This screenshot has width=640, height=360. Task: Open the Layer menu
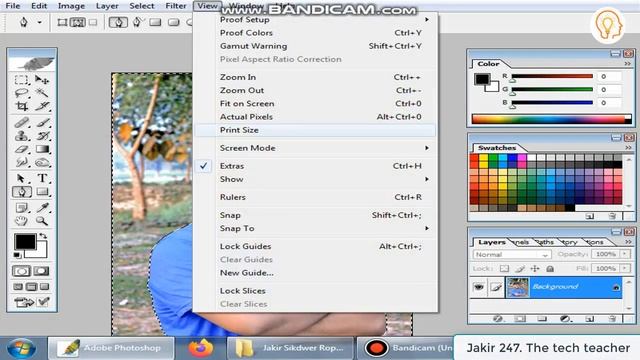107,6
